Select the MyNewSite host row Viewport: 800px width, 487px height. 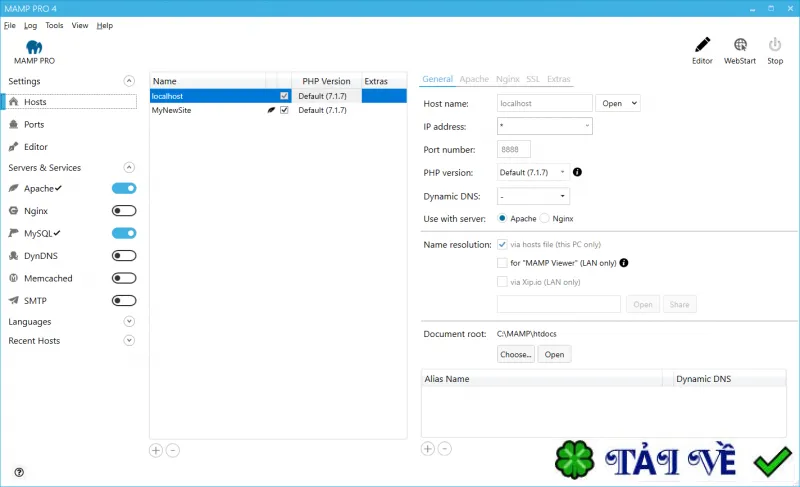click(278, 110)
